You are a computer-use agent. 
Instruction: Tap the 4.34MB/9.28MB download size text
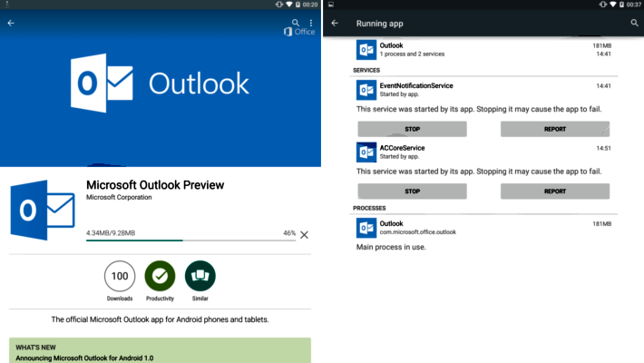[x=111, y=232]
